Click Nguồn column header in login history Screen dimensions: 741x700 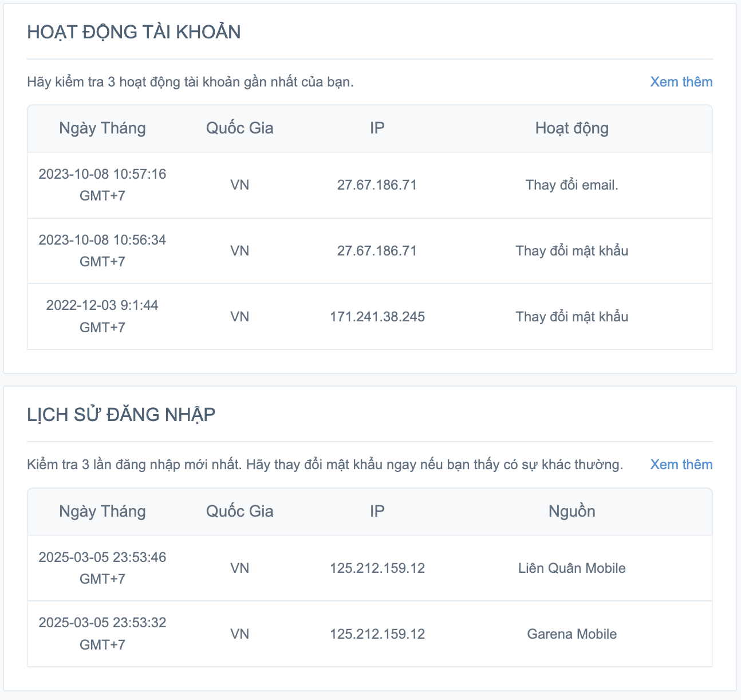coord(571,512)
